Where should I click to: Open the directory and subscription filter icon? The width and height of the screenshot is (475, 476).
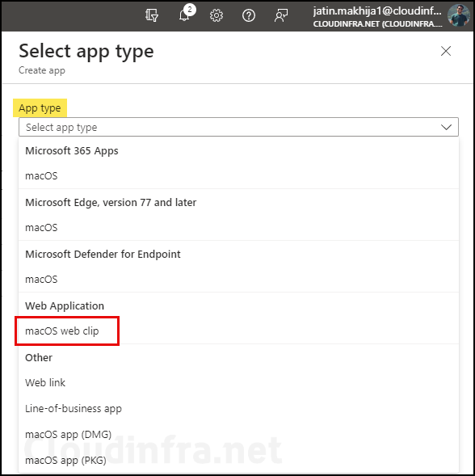pyautogui.click(x=151, y=15)
